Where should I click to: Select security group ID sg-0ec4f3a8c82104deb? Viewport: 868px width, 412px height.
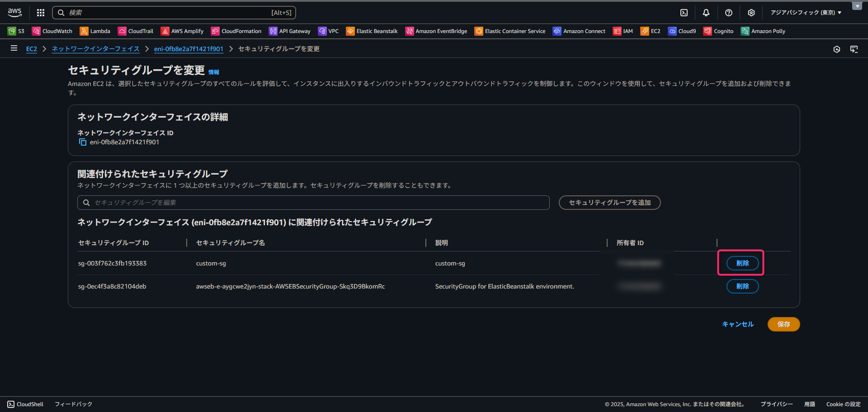tap(112, 286)
